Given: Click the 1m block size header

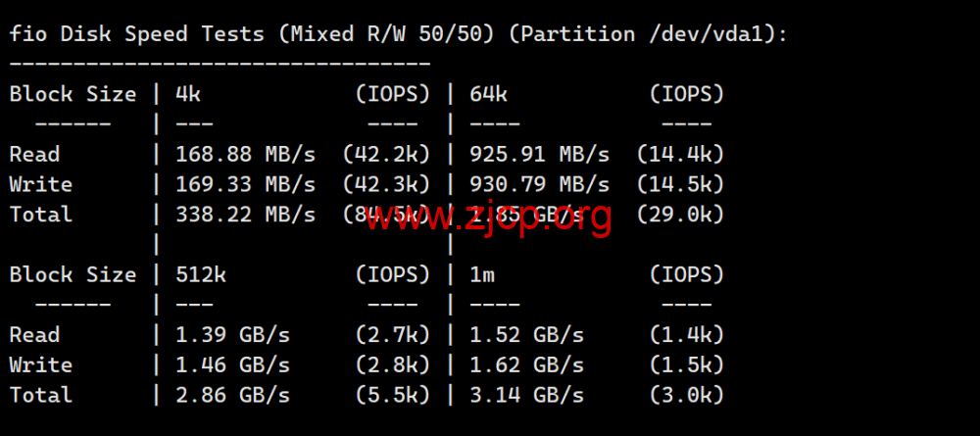Looking at the screenshot, I should [482, 274].
